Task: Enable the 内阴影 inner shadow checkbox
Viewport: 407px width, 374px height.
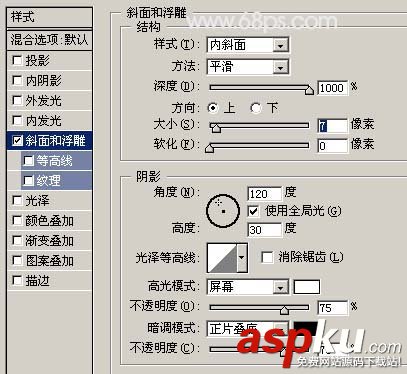Action: (x=17, y=80)
